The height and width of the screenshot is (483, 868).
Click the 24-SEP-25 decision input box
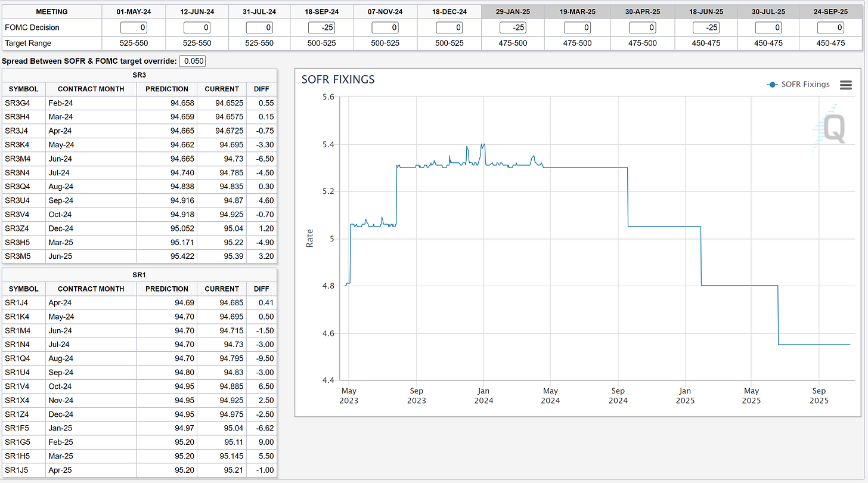point(831,27)
